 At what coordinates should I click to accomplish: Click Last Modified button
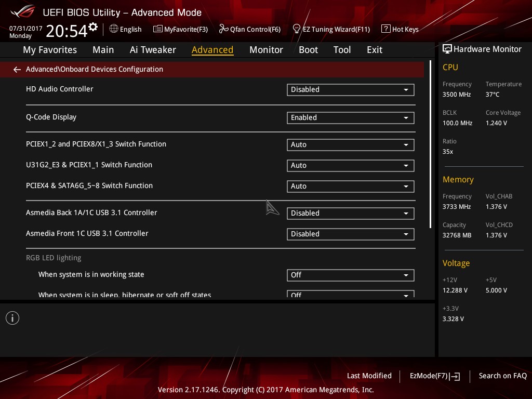tap(369, 376)
